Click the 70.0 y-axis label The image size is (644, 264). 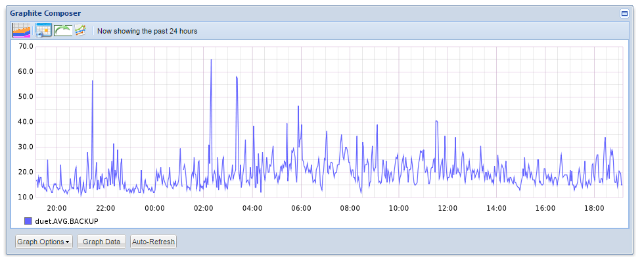click(x=26, y=47)
